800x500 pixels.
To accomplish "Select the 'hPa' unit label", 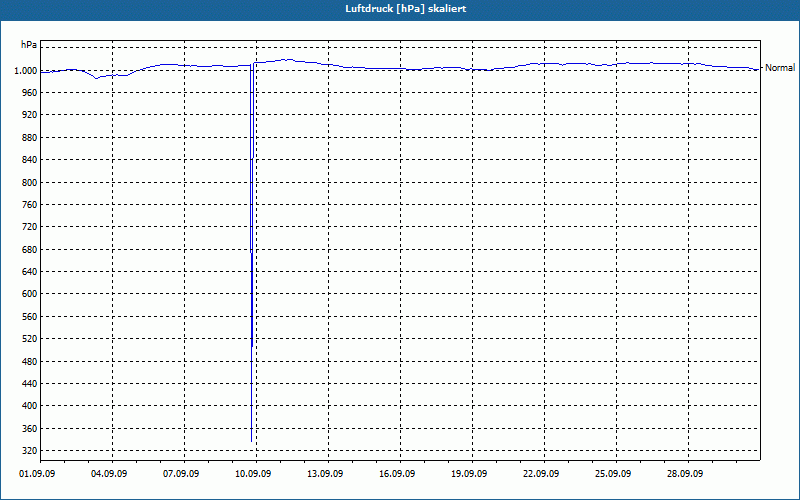I will [29, 45].
